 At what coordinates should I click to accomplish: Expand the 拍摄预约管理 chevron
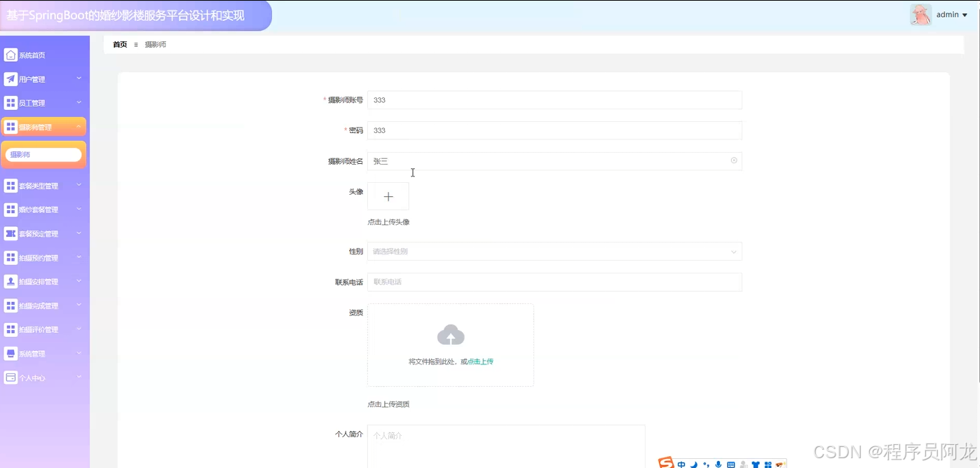pos(79,257)
